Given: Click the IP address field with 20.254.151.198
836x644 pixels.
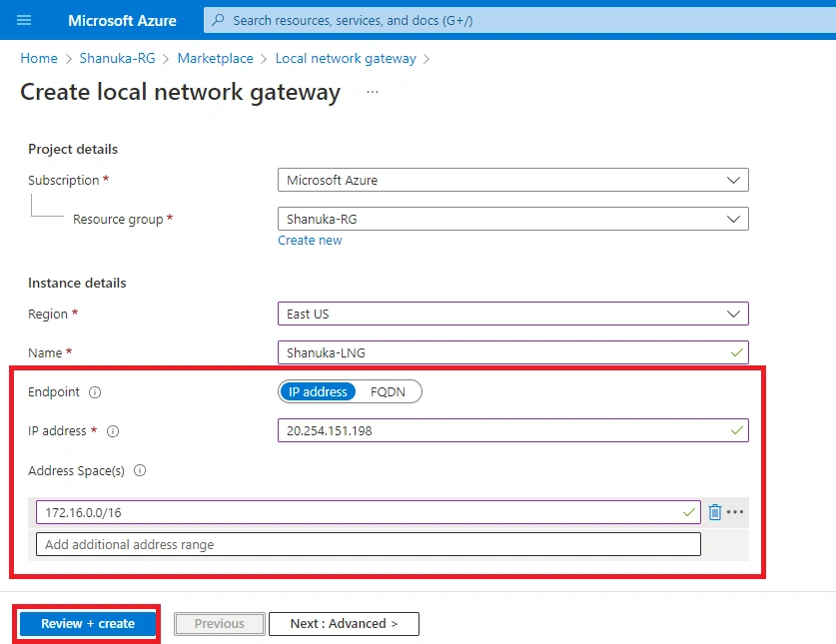Looking at the screenshot, I should 513,430.
